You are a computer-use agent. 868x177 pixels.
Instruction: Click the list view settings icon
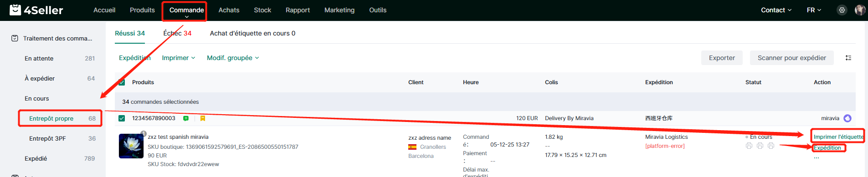click(848, 58)
